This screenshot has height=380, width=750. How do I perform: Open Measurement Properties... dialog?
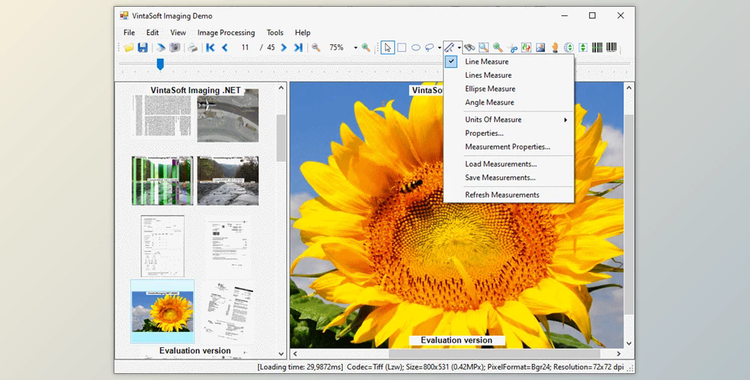pos(509,147)
